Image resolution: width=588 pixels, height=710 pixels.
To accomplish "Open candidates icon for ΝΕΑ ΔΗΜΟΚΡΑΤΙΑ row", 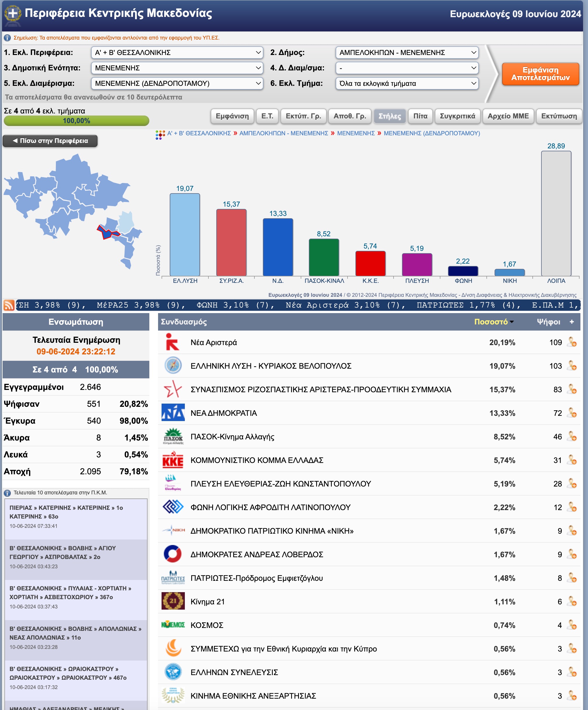I will 572,413.
